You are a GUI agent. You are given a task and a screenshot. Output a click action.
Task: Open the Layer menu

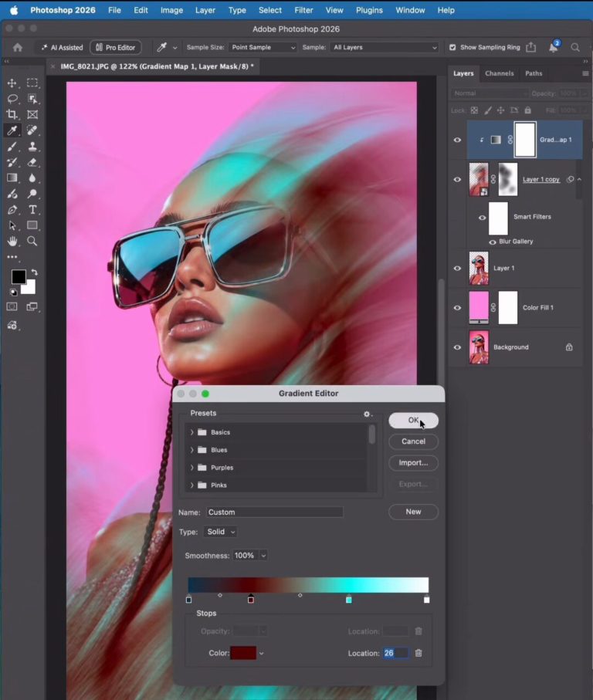[205, 10]
